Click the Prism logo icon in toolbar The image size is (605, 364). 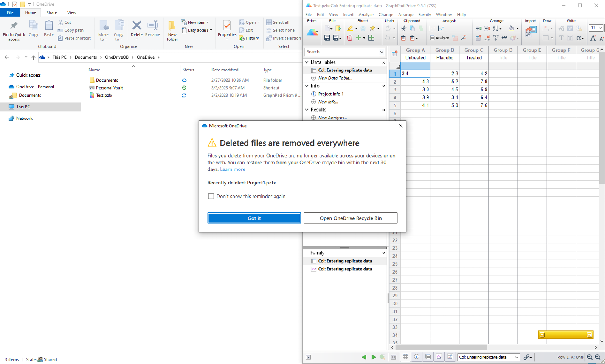(312, 32)
